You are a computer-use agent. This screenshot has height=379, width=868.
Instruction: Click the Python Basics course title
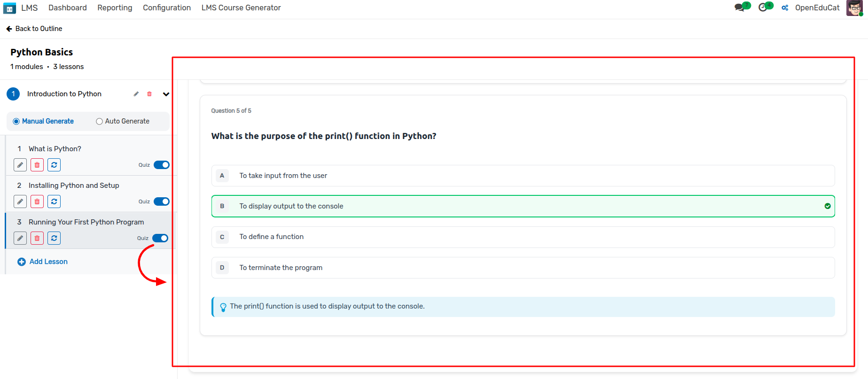(42, 52)
